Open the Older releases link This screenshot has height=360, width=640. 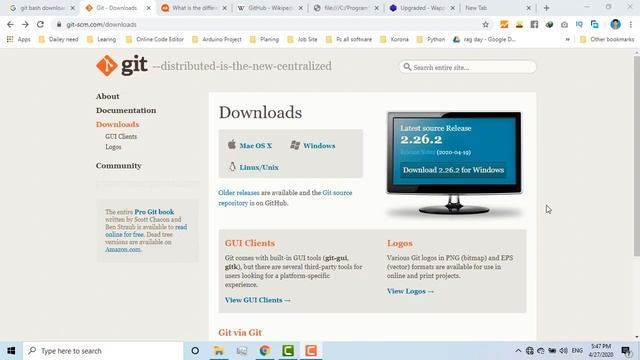click(x=238, y=193)
